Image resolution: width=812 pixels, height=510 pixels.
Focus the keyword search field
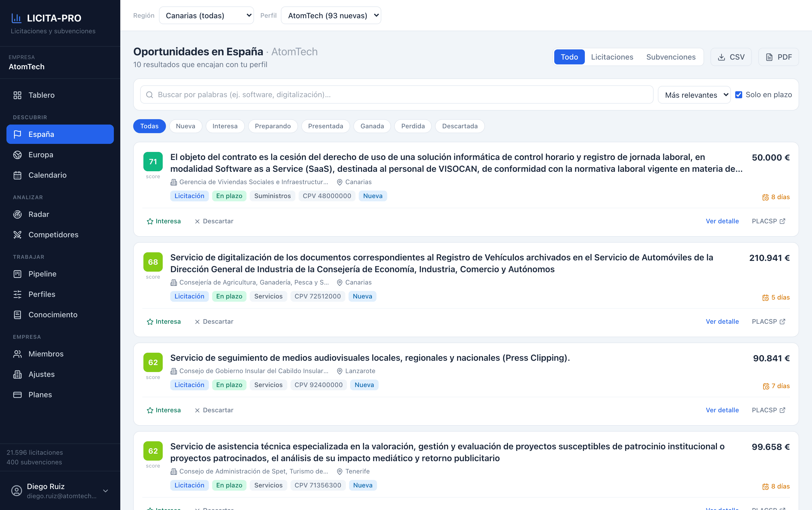point(397,95)
